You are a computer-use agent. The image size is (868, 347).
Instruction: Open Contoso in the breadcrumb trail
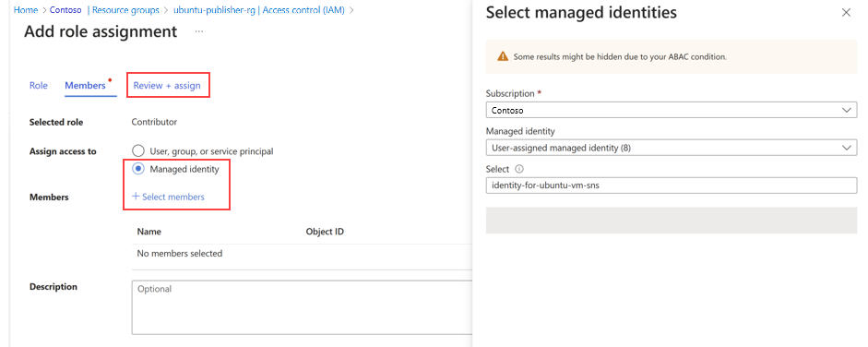click(x=65, y=10)
